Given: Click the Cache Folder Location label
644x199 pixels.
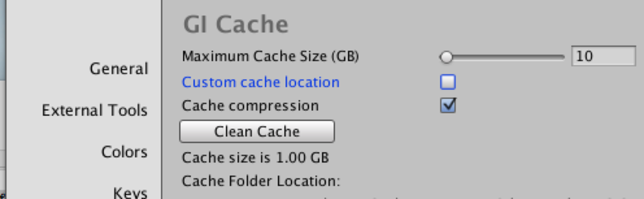Looking at the screenshot, I should (x=261, y=181).
